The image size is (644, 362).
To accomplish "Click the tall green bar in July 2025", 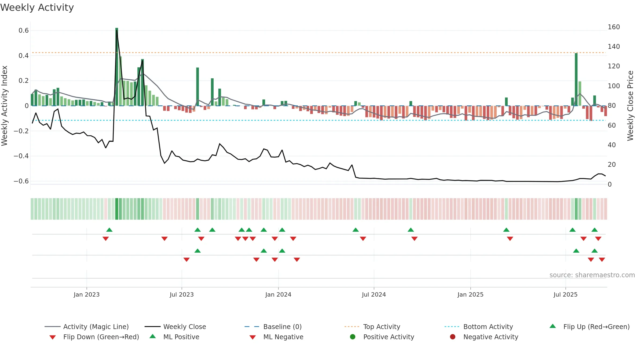I will [x=576, y=79].
